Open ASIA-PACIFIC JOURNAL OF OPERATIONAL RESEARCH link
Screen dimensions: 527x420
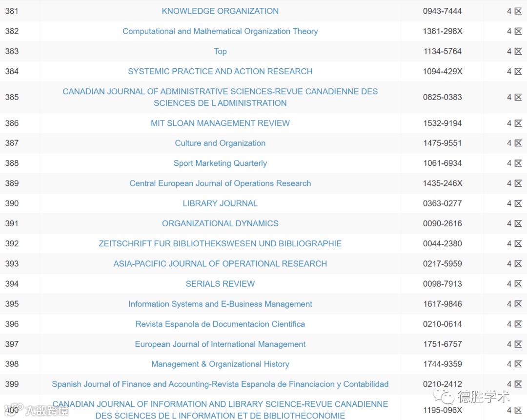click(220, 264)
